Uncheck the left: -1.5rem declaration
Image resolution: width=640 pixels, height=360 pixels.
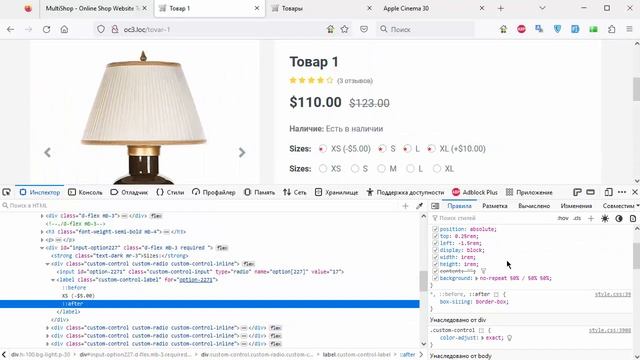tap(435, 243)
